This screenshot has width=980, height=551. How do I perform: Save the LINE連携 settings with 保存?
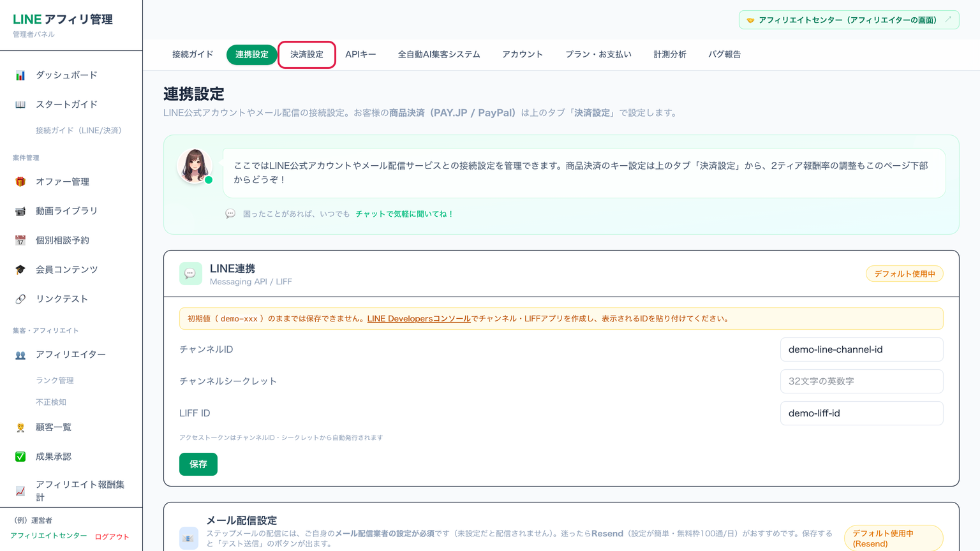pos(198,464)
